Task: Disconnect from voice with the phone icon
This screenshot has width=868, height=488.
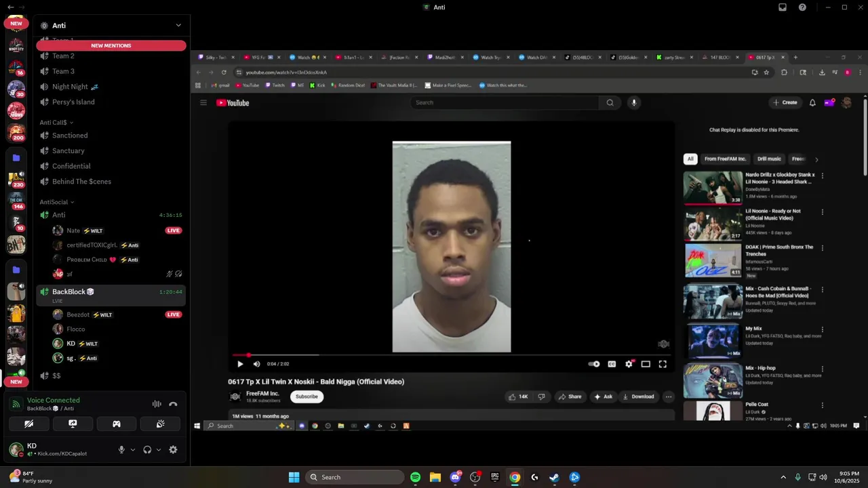Action: [173, 404]
